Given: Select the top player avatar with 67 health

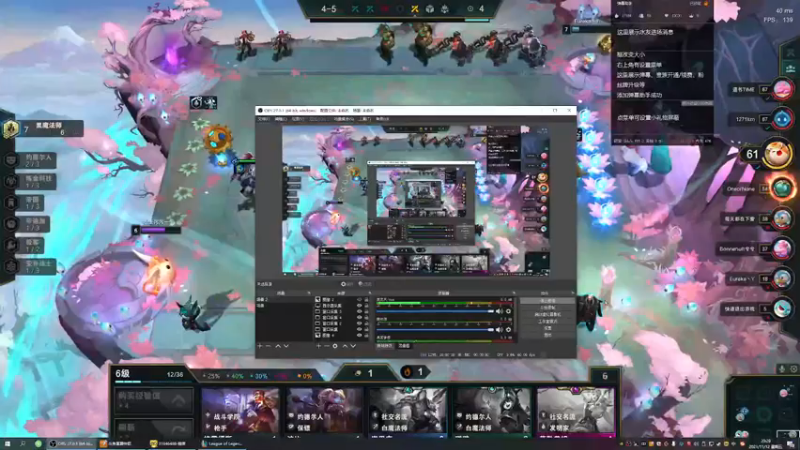Looking at the screenshot, I should tap(782, 90).
